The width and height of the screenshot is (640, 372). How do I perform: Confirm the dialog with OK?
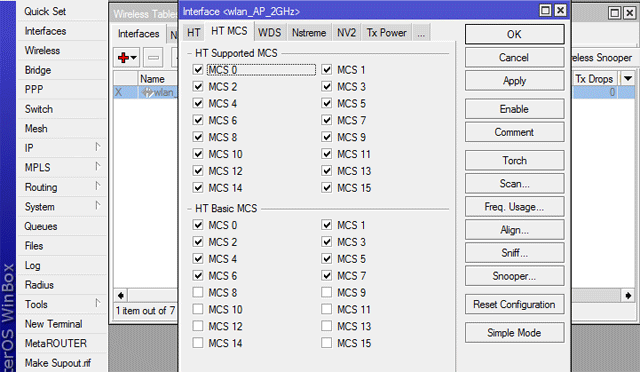(x=514, y=34)
